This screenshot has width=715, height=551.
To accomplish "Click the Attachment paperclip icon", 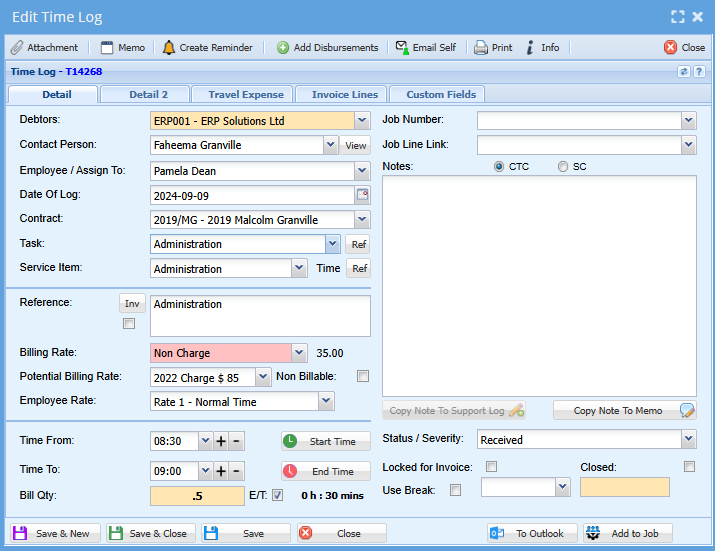I will point(17,47).
